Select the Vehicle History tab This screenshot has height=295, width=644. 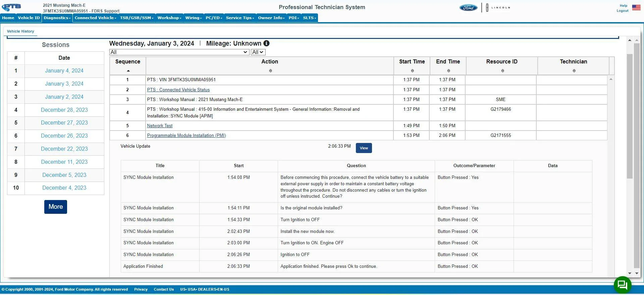pyautogui.click(x=20, y=31)
